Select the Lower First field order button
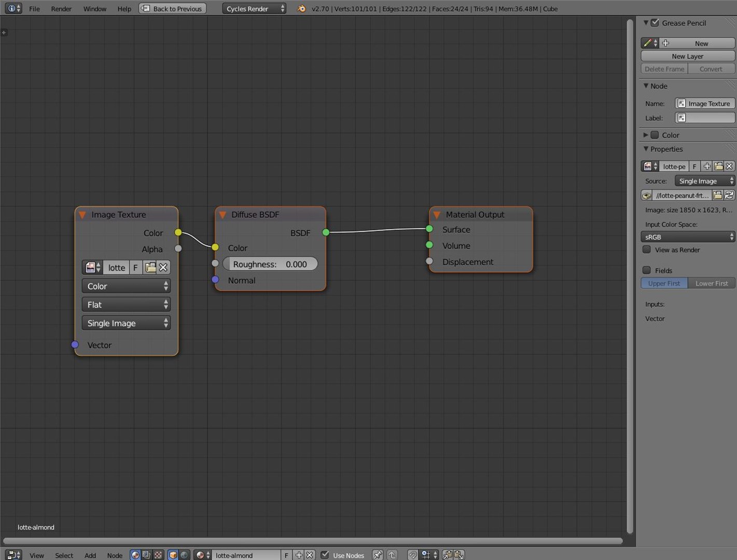The image size is (737, 560). click(x=712, y=283)
